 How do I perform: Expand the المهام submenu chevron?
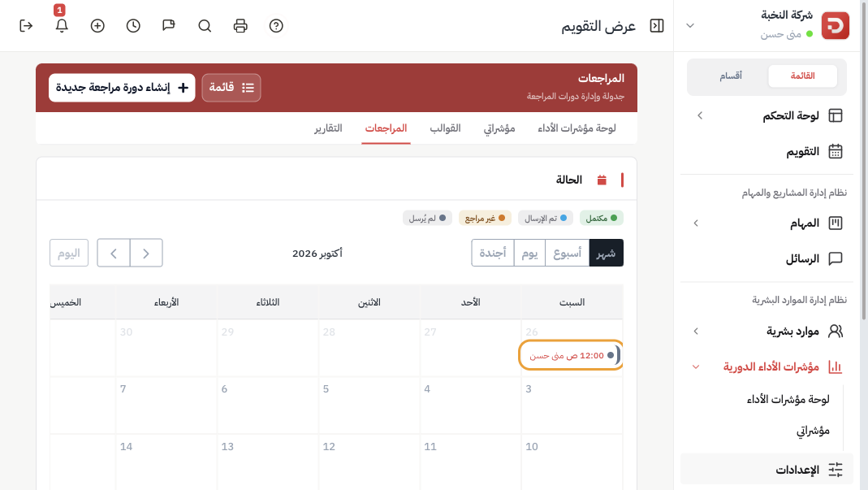pos(696,223)
